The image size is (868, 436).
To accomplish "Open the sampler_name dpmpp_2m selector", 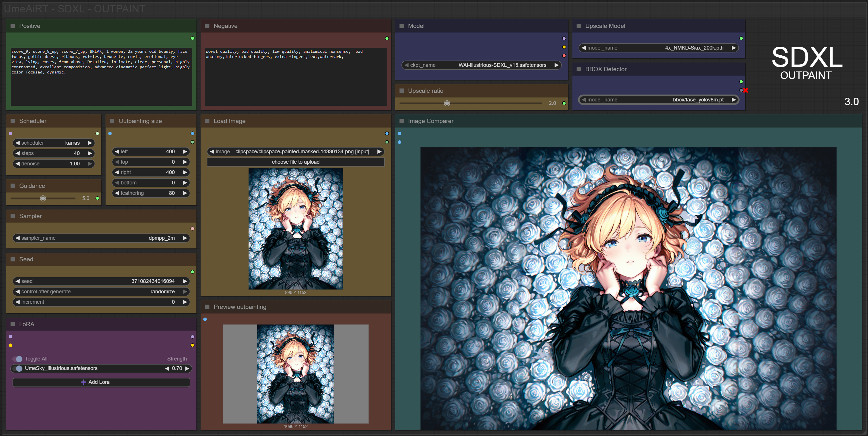I will point(101,238).
